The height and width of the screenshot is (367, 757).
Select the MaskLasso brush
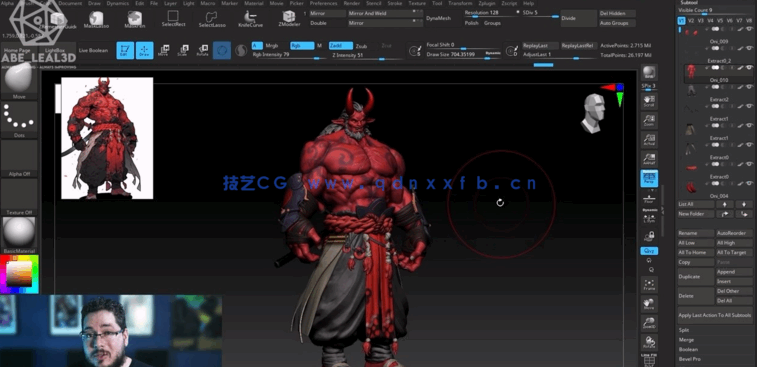click(96, 20)
